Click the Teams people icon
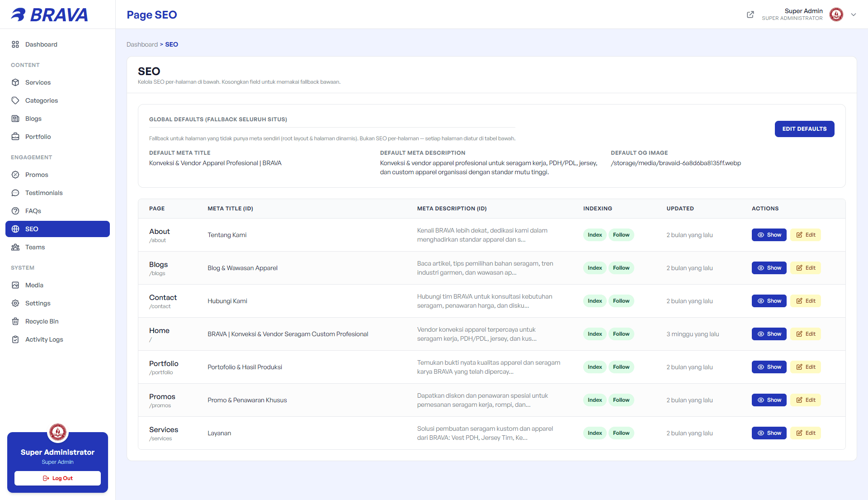 [x=15, y=247]
